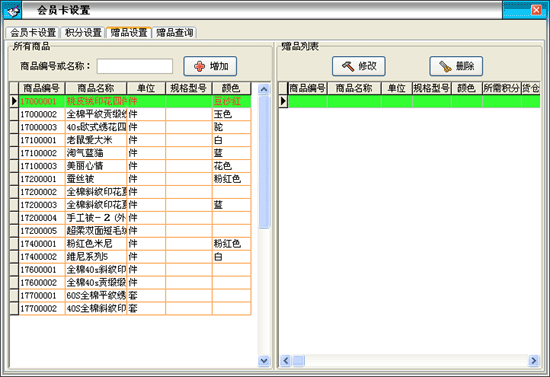Click the 商品名称 column header in product list

96,88
